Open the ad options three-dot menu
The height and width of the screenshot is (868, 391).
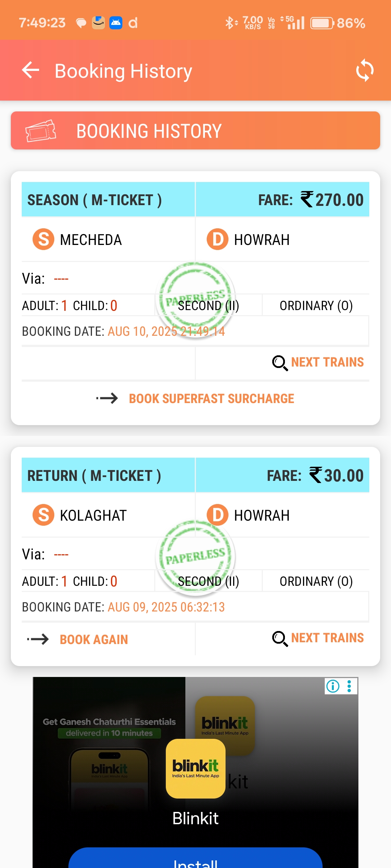(349, 686)
